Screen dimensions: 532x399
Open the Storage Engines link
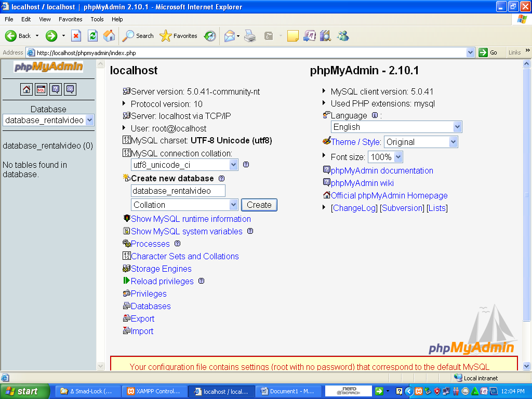tap(161, 269)
